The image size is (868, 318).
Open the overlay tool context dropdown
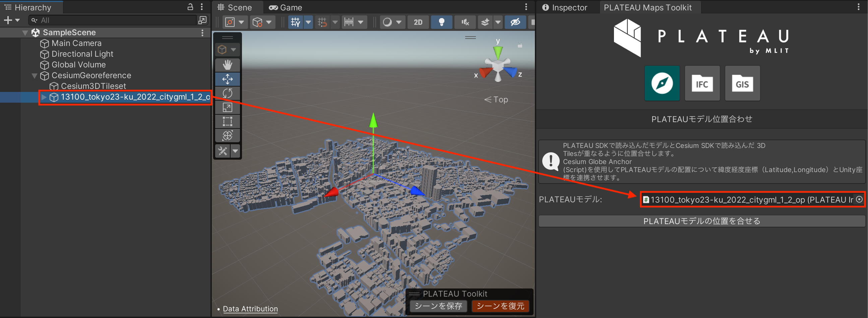pyautogui.click(x=228, y=50)
